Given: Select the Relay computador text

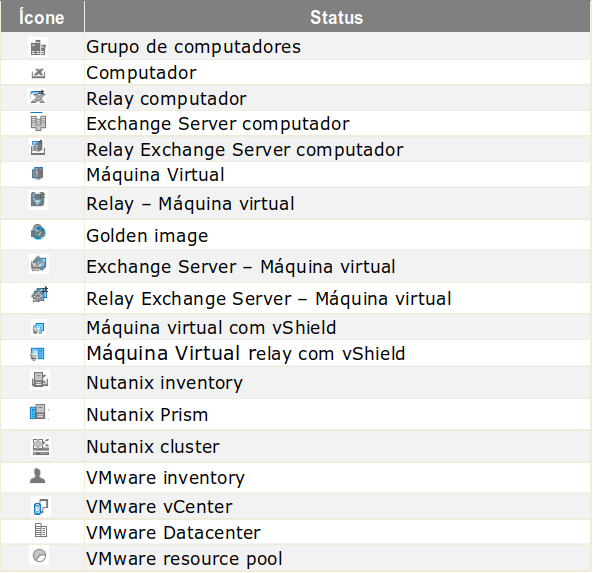Looking at the screenshot, I should coord(166,99).
